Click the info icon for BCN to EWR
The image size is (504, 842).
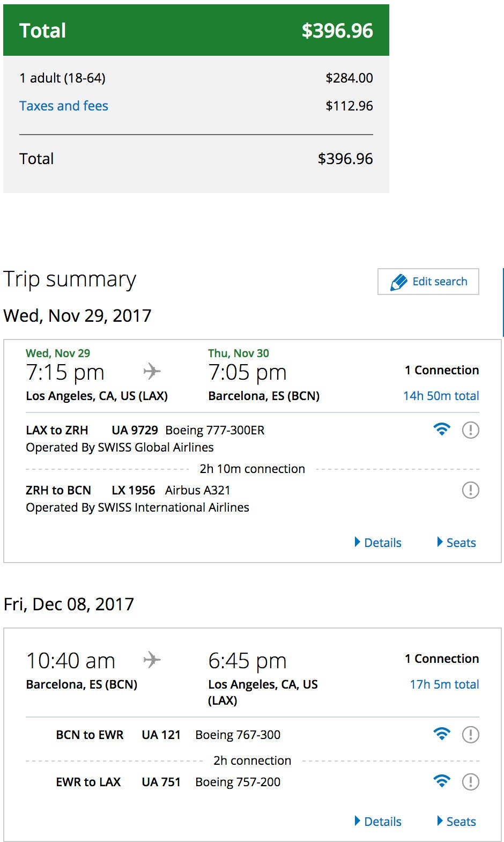pos(470,735)
